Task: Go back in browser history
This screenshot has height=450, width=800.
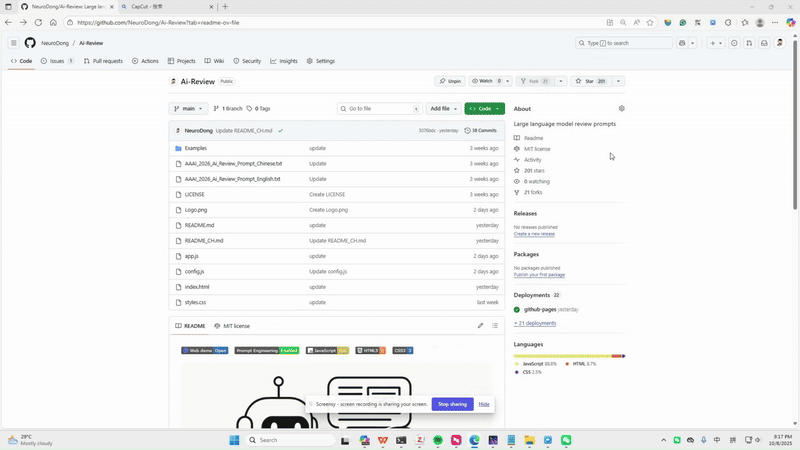Action: (8, 22)
